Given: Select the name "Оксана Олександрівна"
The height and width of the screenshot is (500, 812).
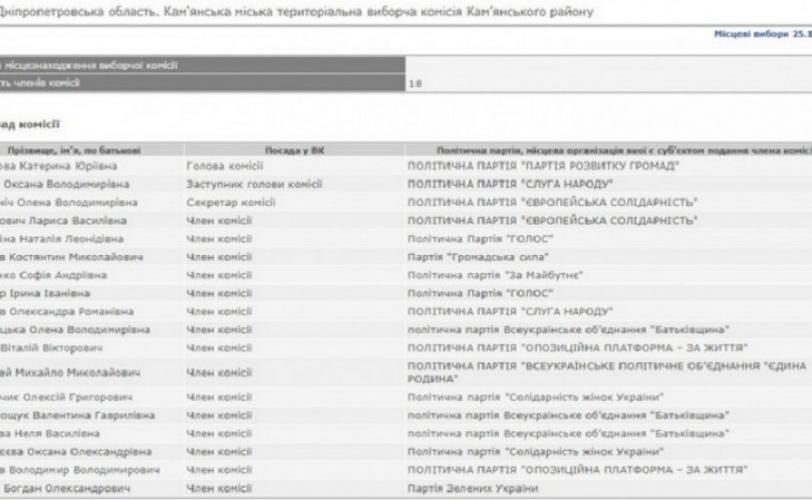Looking at the screenshot, I should tap(89, 452).
